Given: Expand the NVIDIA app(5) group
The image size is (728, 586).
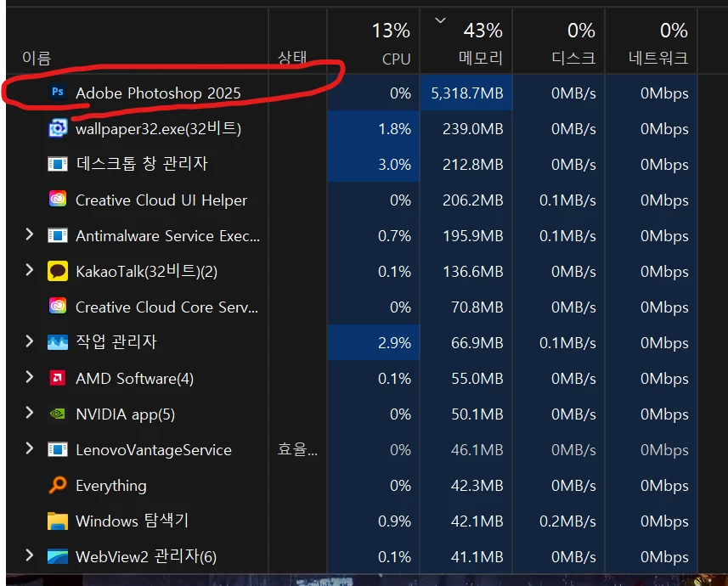Looking at the screenshot, I should (29, 413).
